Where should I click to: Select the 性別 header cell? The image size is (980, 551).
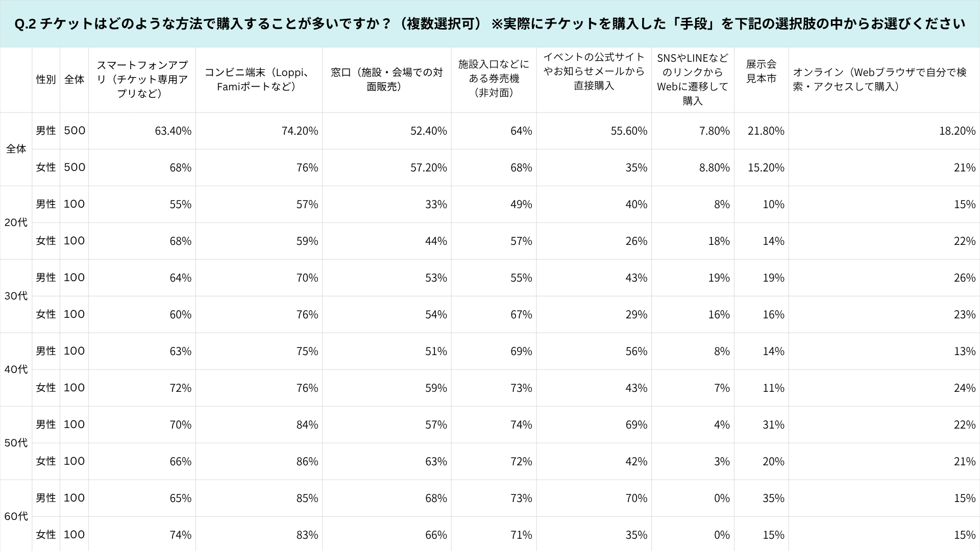pyautogui.click(x=46, y=80)
